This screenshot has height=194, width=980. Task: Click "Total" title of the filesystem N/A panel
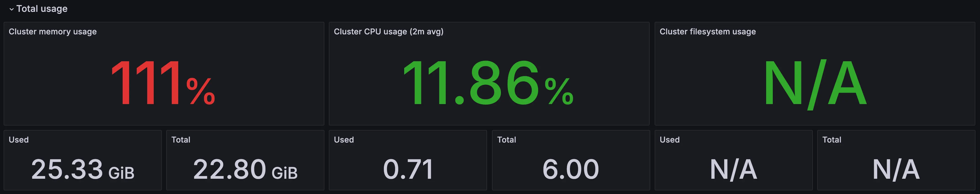click(x=832, y=140)
